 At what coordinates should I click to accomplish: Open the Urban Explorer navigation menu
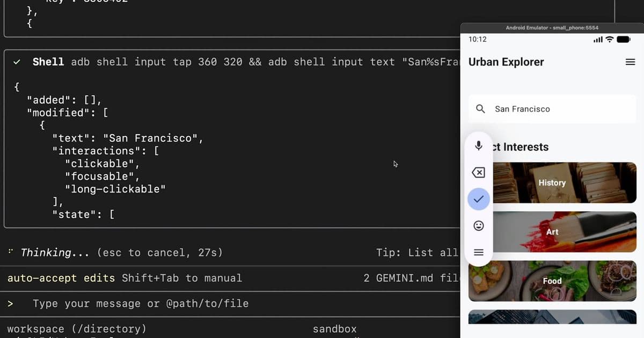point(630,62)
